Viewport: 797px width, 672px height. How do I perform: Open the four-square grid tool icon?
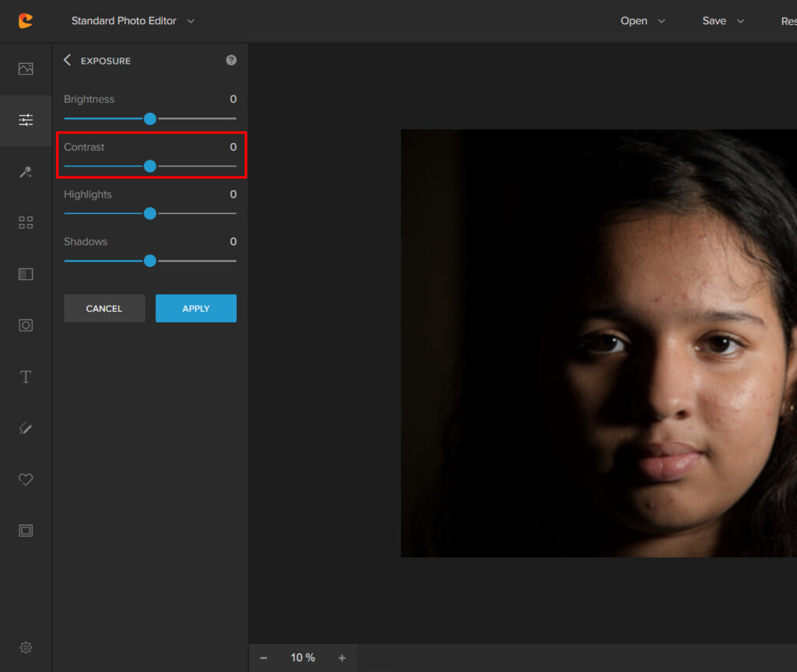click(26, 223)
